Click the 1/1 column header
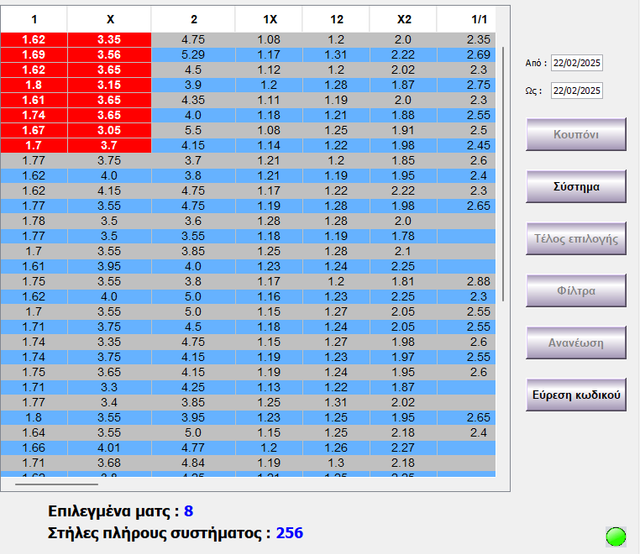Viewport: 640px width, 554px height. (467, 19)
